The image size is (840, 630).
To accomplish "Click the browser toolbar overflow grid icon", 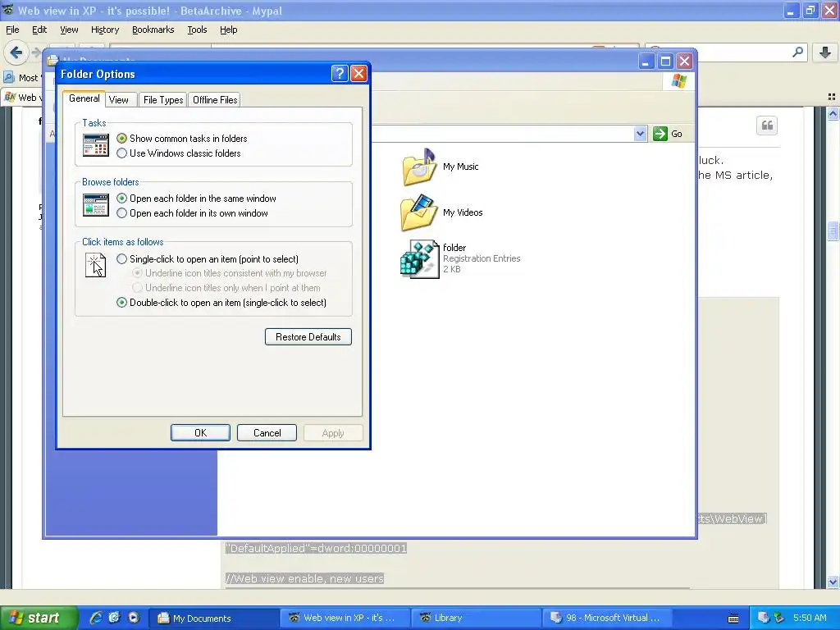I will click(x=832, y=97).
